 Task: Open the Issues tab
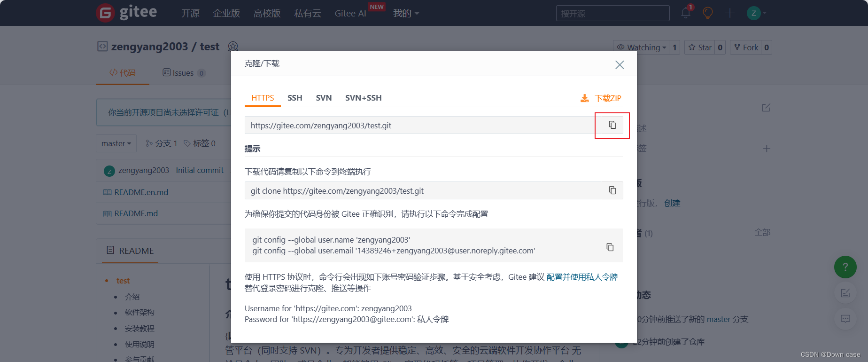pos(184,73)
